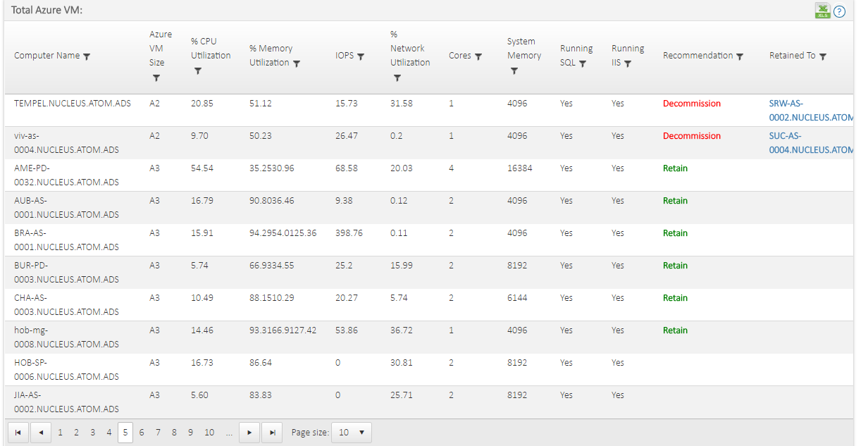Select viv-as-0004.NUCLEUS.ATOM.ADS computer name
The height and width of the screenshot is (446, 868).
point(66,143)
